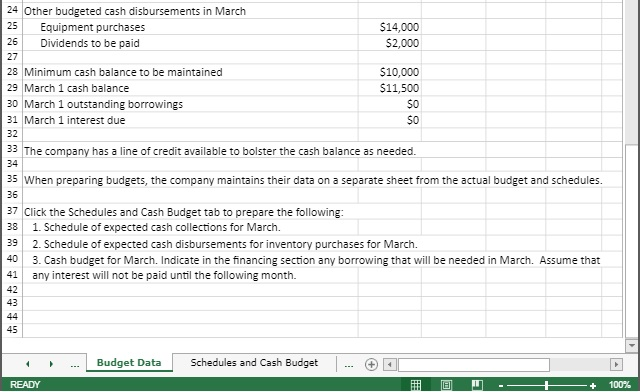Select row header 24
This screenshot has width=641, height=392.
(12, 10)
